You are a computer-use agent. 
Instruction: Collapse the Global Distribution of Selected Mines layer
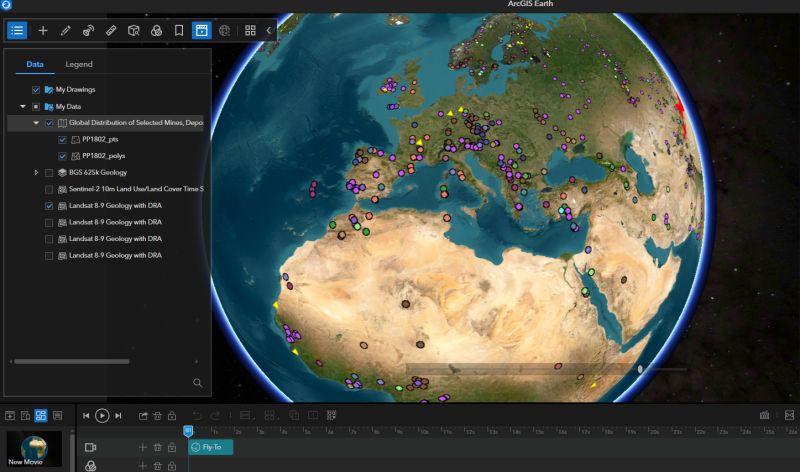pos(36,123)
